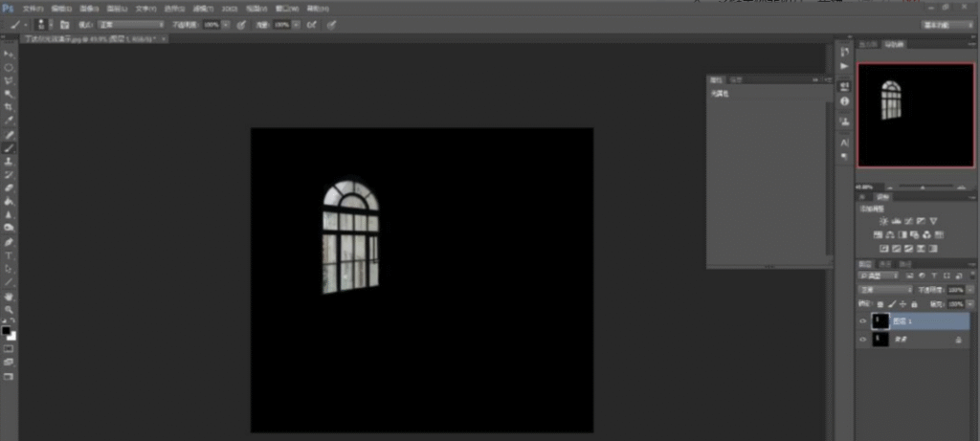This screenshot has width=980, height=441.
Task: Switch to the 通道 tab
Action: click(x=885, y=264)
